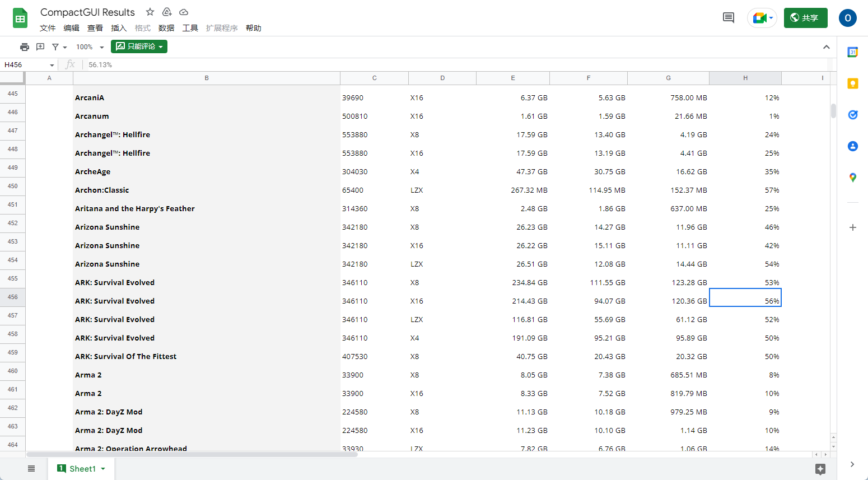Open Google Keep in side panel
Image resolution: width=868 pixels, height=480 pixels.
(852, 83)
